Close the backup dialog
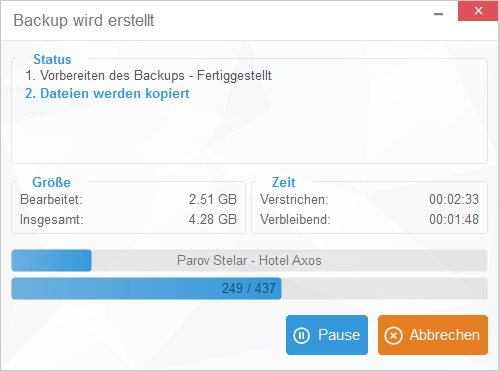Image resolution: width=499 pixels, height=371 pixels. [x=478, y=11]
